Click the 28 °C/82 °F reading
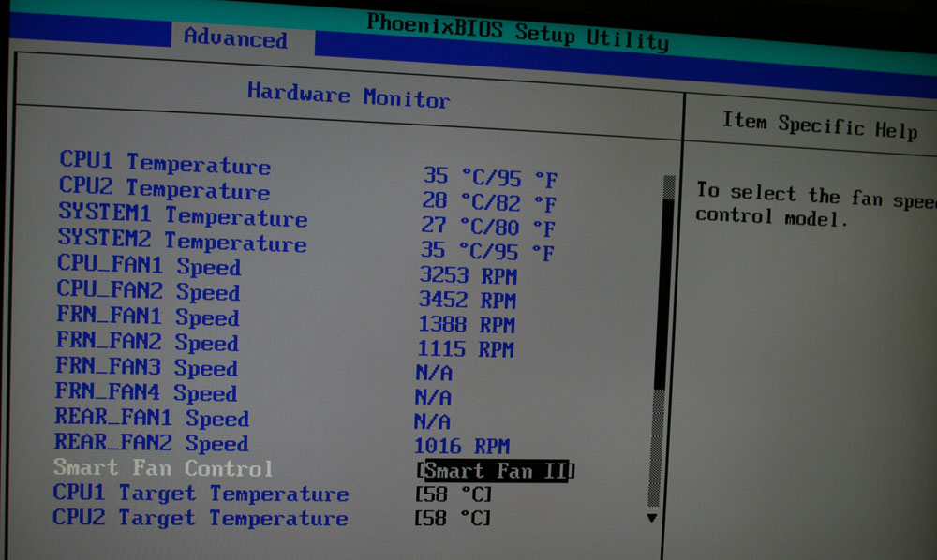937x560 pixels. coord(489,201)
